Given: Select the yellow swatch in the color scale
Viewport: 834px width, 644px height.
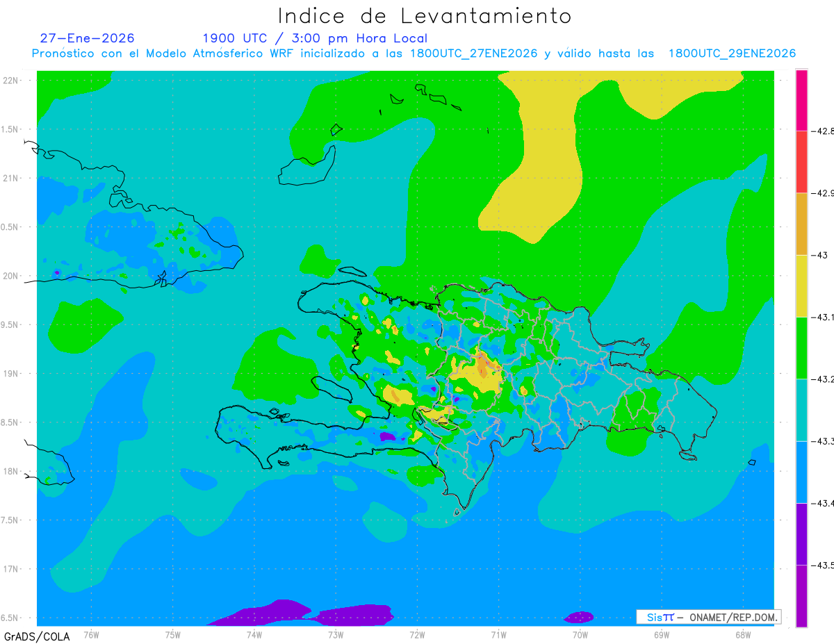Looking at the screenshot, I should [801, 286].
